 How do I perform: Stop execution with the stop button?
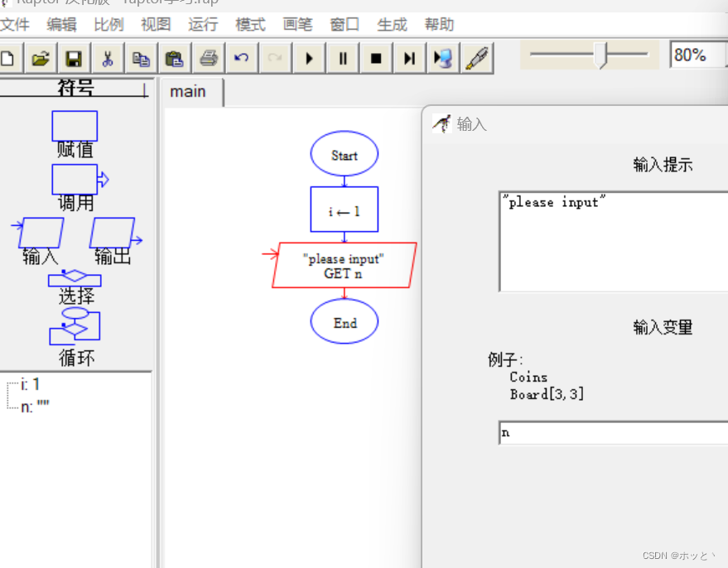click(376, 59)
